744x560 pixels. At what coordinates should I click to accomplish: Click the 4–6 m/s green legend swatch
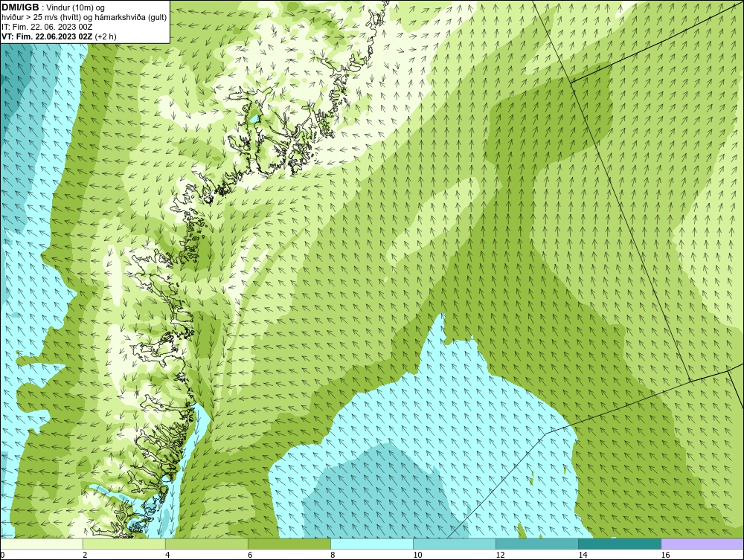tap(206, 544)
